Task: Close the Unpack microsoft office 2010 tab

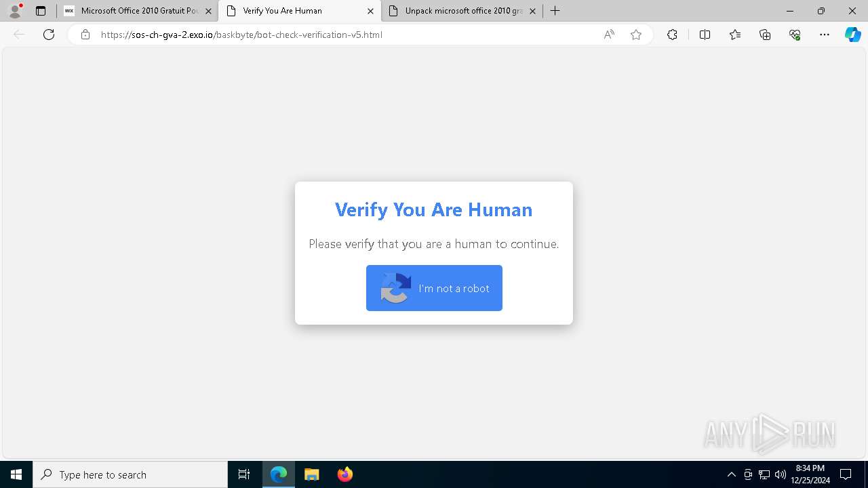Action: coord(532,11)
